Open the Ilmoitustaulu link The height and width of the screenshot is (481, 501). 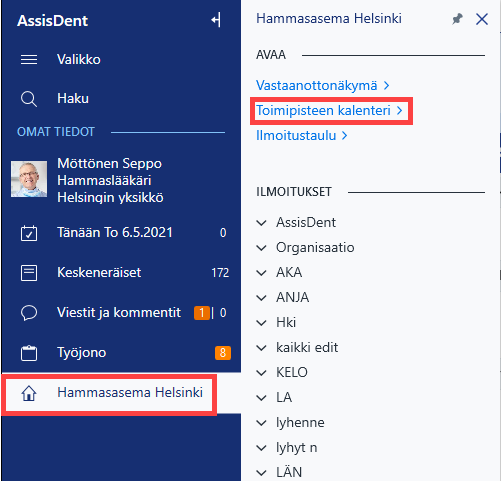302,135
